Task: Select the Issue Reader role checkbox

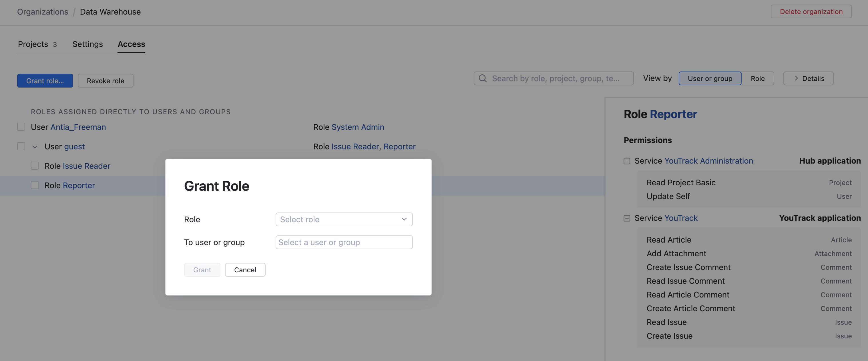Action: pos(35,166)
